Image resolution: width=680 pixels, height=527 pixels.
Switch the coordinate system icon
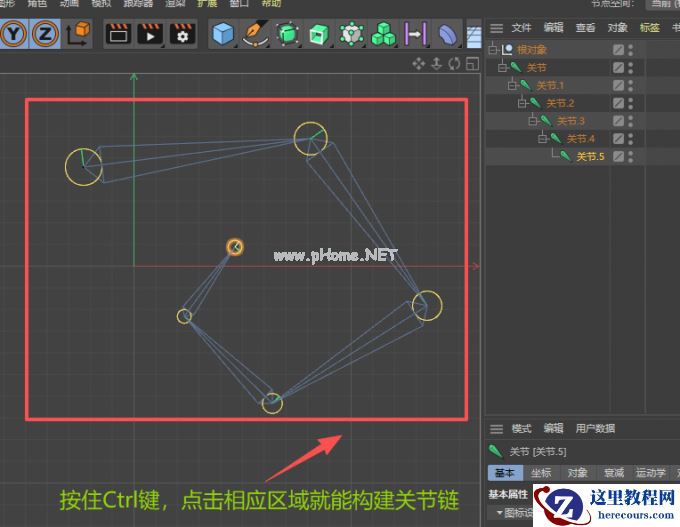click(x=78, y=34)
